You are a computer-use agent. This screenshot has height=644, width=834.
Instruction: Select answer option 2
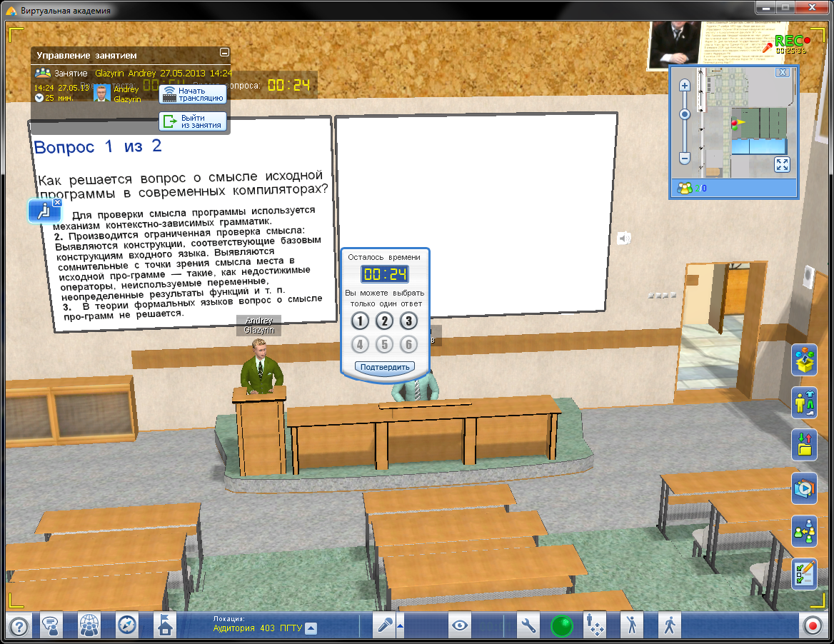[385, 321]
